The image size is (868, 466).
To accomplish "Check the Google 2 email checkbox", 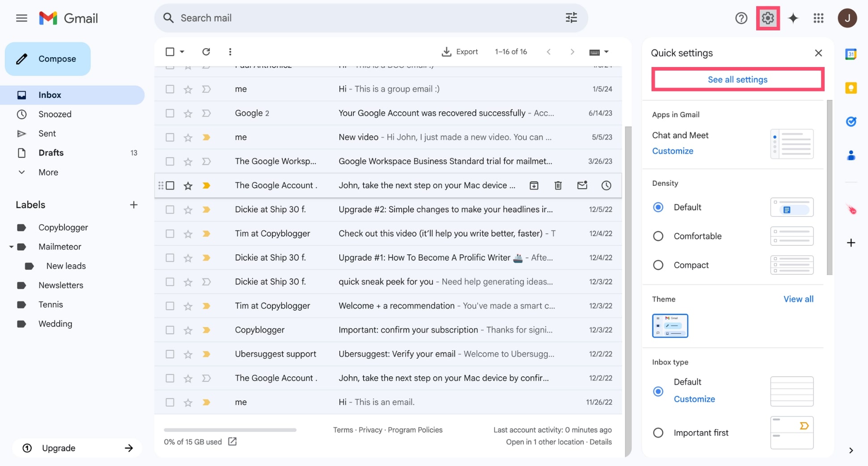I will (x=170, y=113).
